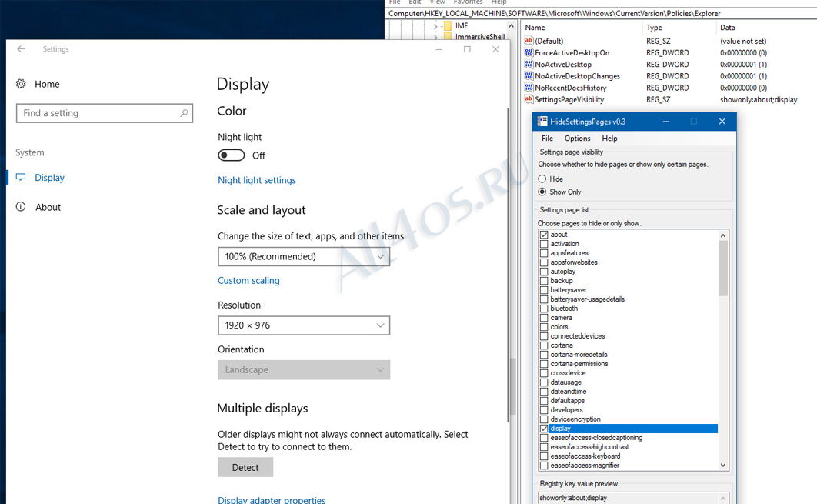
Task: Check the colors checkbox
Action: (544, 327)
